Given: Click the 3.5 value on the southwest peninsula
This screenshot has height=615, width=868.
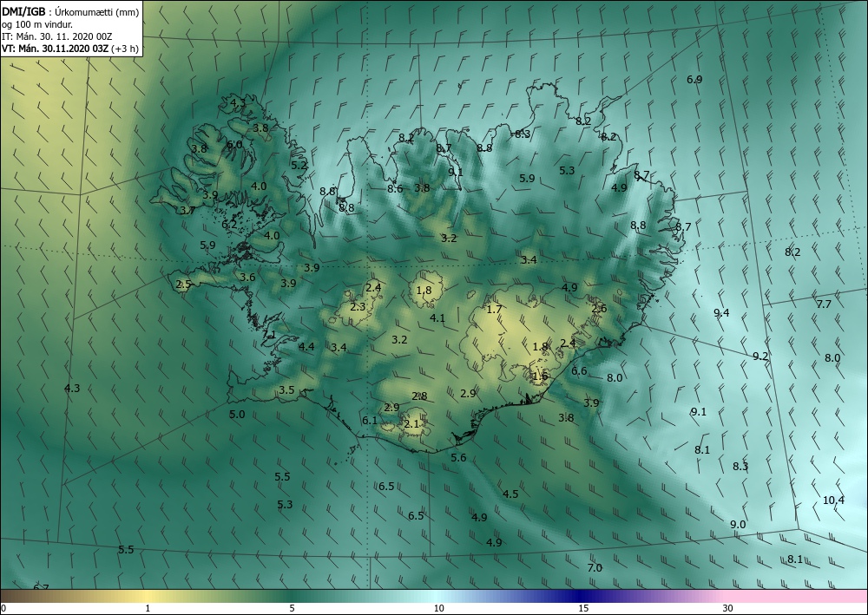Looking at the screenshot, I should [x=286, y=390].
